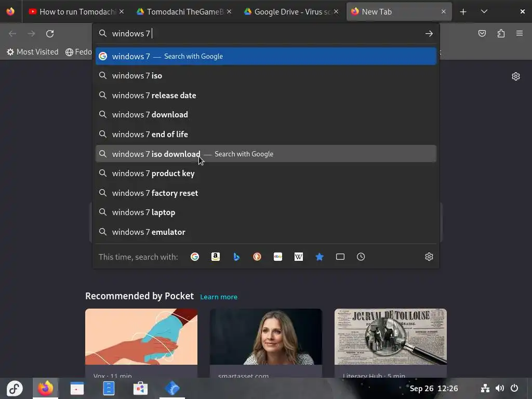Open Firefox application hamburger menu

[x=520, y=33]
